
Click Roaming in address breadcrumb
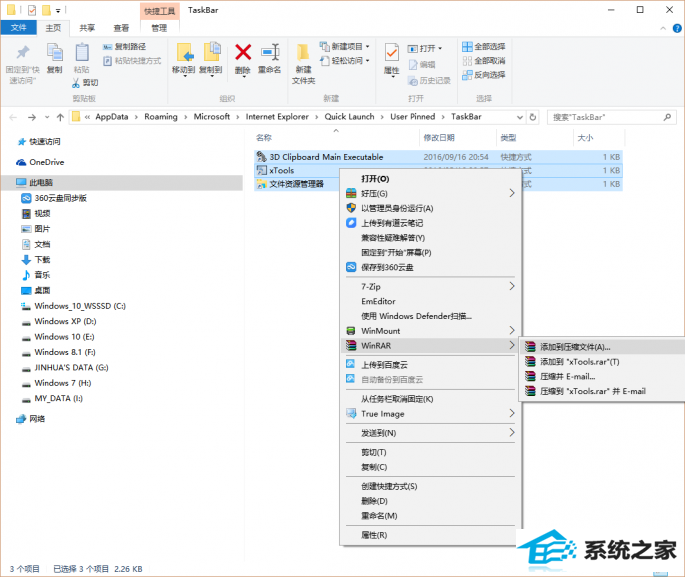click(x=161, y=117)
